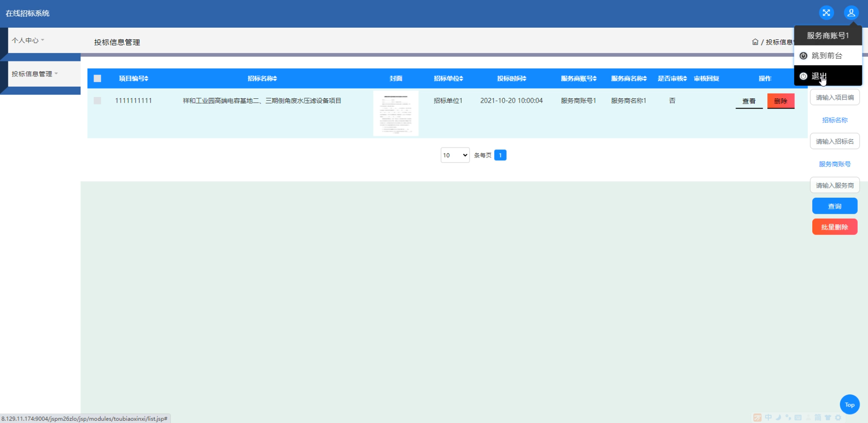The width and height of the screenshot is (868, 423).
Task: Click the 投标信息管理 page heading
Action: tap(117, 42)
